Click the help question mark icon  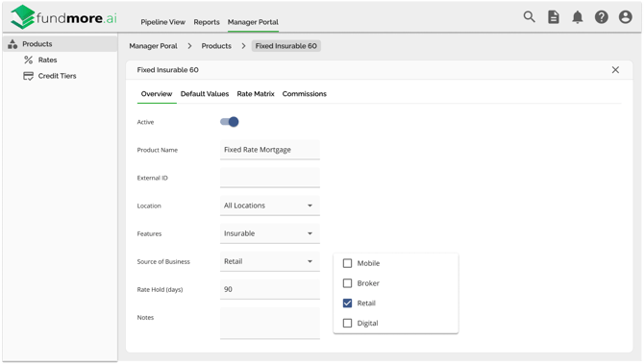pos(602,17)
